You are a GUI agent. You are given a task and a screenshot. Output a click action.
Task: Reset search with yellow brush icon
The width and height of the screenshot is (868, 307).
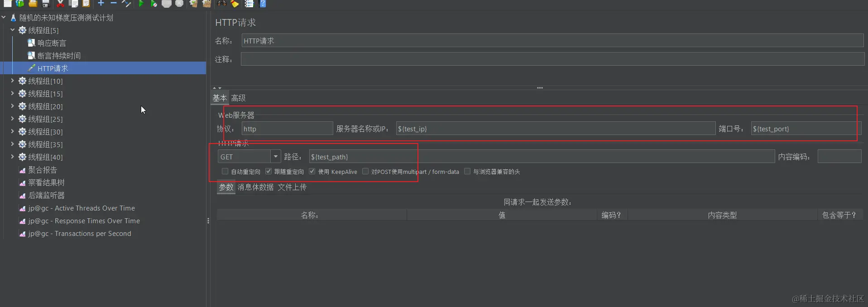[x=235, y=3]
